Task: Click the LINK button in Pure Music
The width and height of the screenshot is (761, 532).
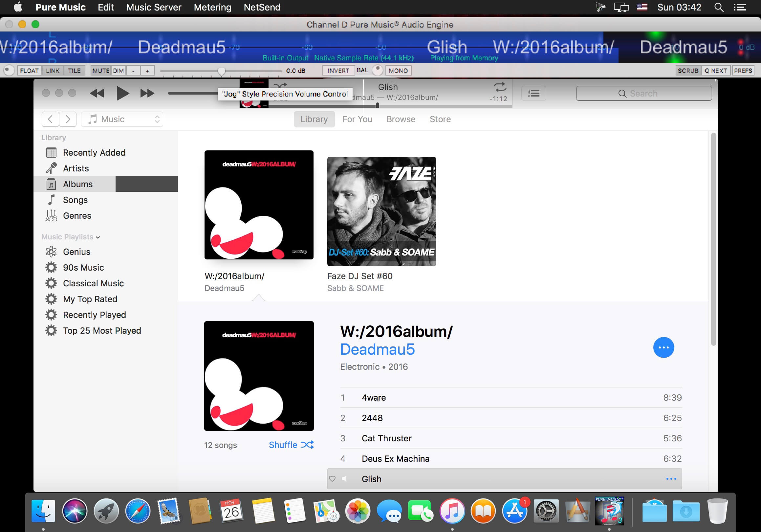Action: coord(53,71)
